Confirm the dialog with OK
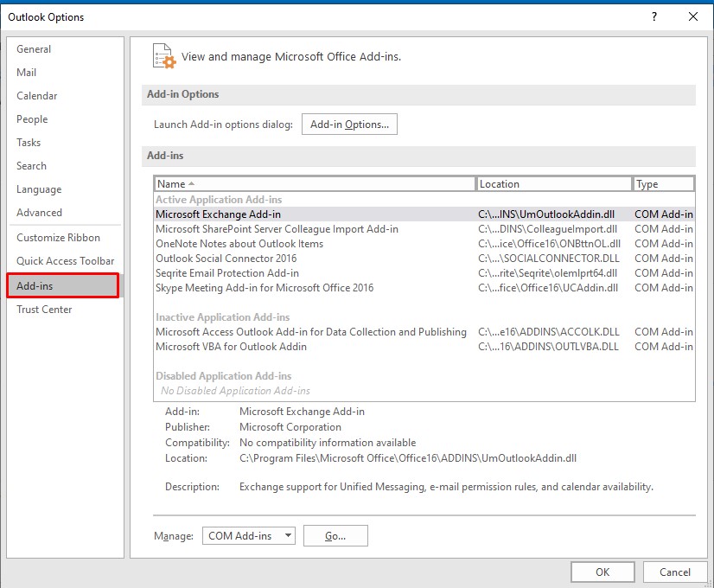This screenshot has width=714, height=588. tap(602, 572)
